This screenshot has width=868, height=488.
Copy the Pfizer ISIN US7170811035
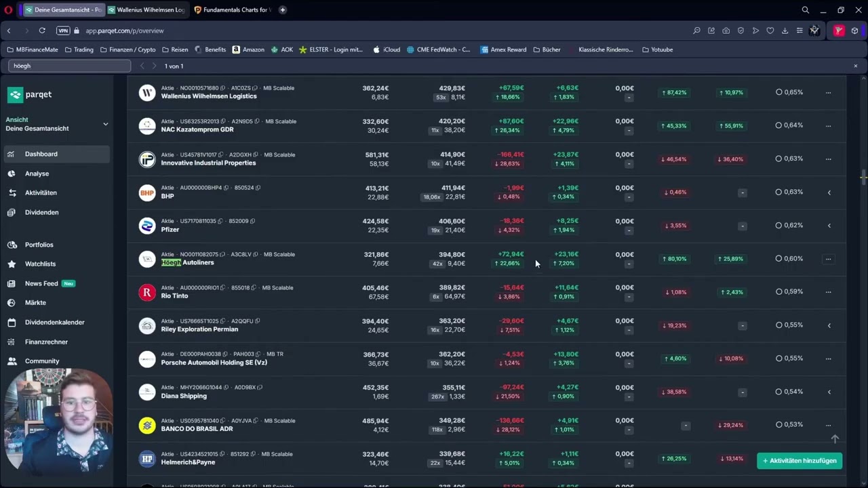point(220,221)
